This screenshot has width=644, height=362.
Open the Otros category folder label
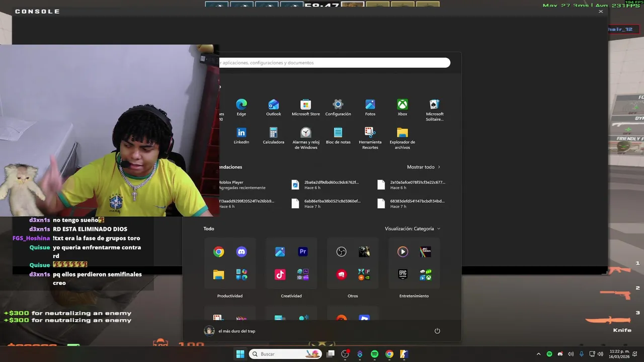click(x=353, y=296)
